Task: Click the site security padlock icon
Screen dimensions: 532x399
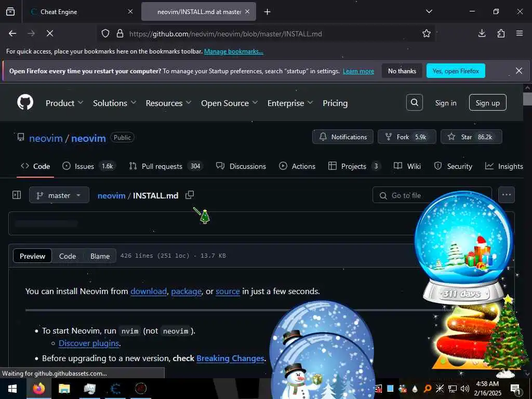Action: click(x=120, y=34)
